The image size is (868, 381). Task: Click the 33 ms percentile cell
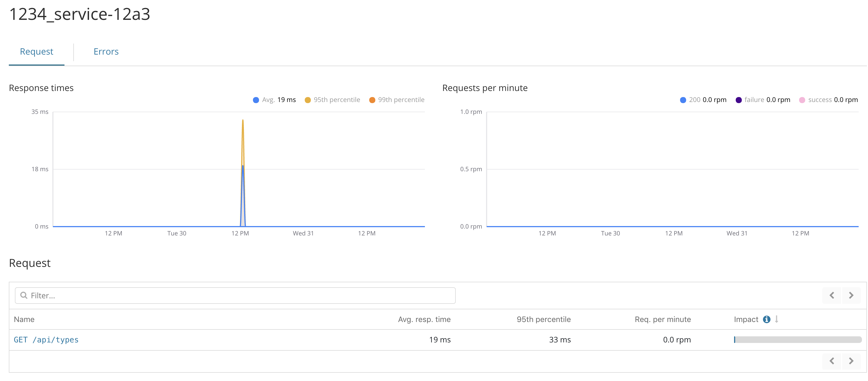click(560, 340)
